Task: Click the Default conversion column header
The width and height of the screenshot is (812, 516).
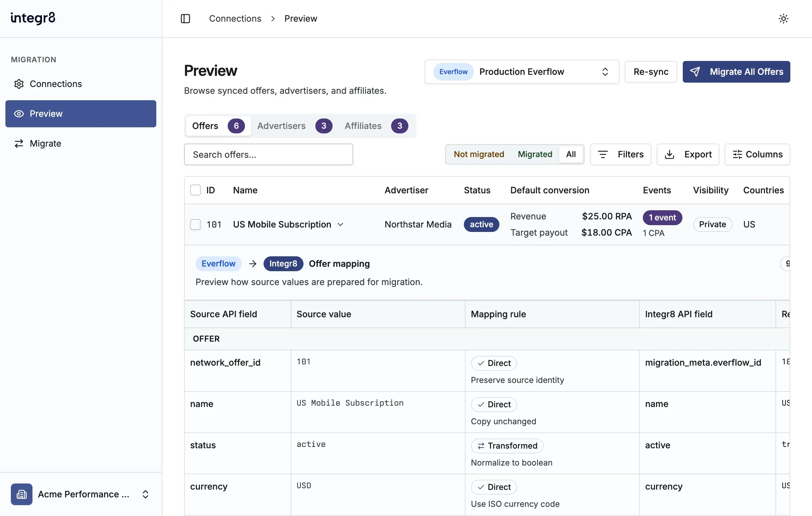Action: (x=550, y=190)
